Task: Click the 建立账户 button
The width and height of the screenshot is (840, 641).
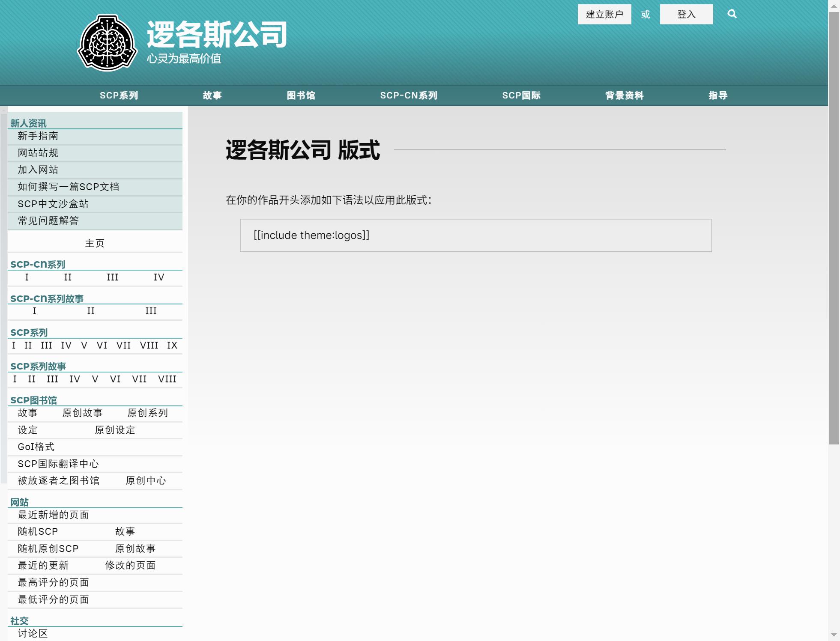Action: coord(604,15)
